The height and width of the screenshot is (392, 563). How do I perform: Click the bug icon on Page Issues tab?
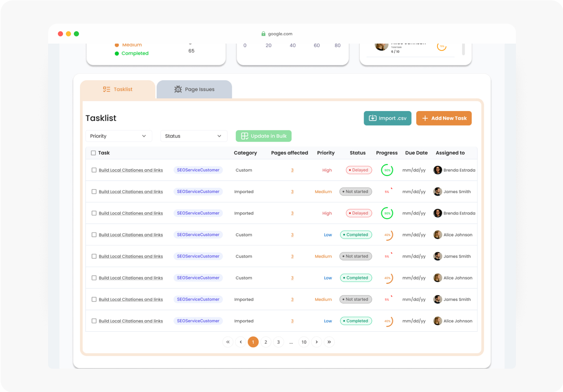tap(178, 89)
